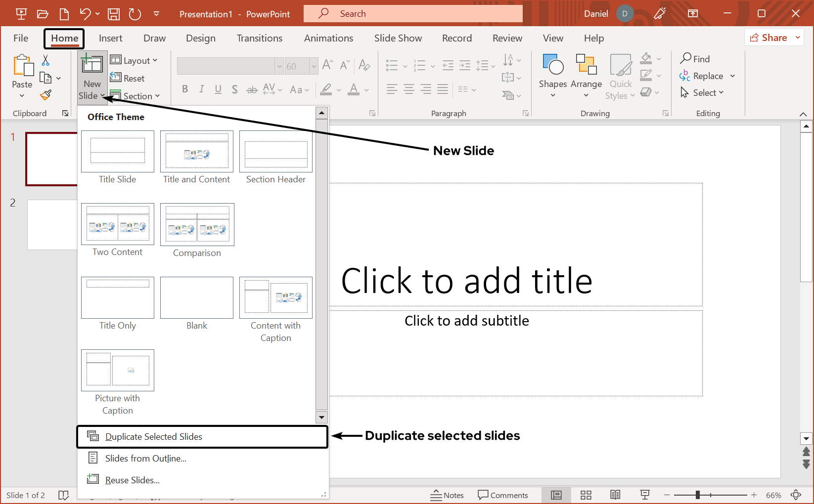Open the Shapes gallery
The height and width of the screenshot is (504, 814).
pos(552,75)
